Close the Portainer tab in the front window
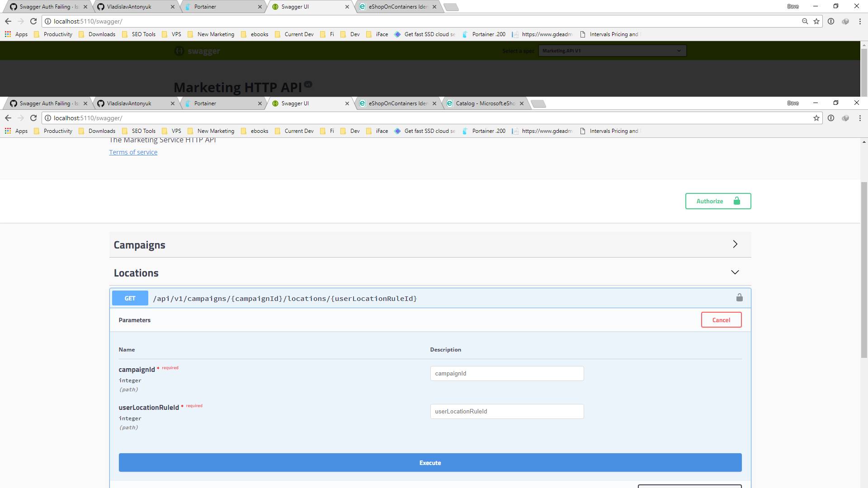868x488 pixels. [x=260, y=103]
